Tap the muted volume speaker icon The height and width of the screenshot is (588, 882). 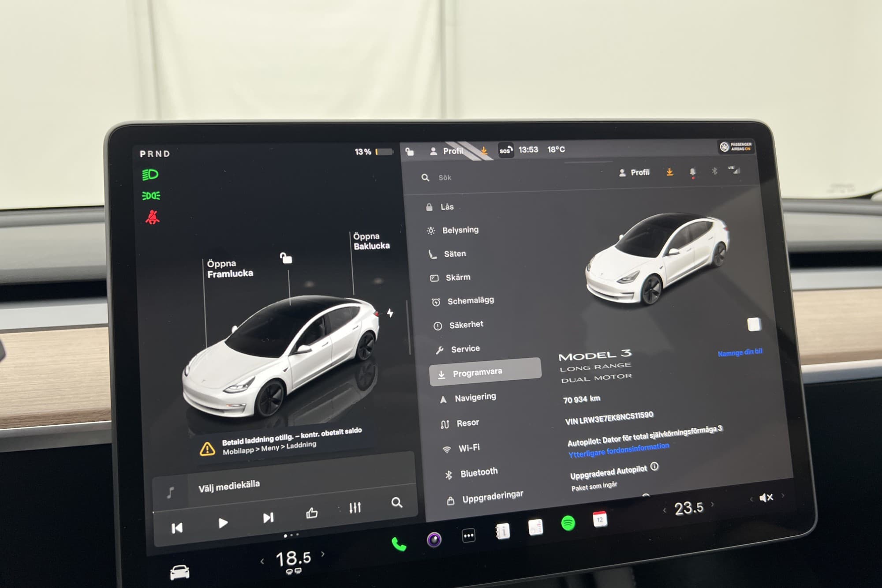pyautogui.click(x=766, y=498)
